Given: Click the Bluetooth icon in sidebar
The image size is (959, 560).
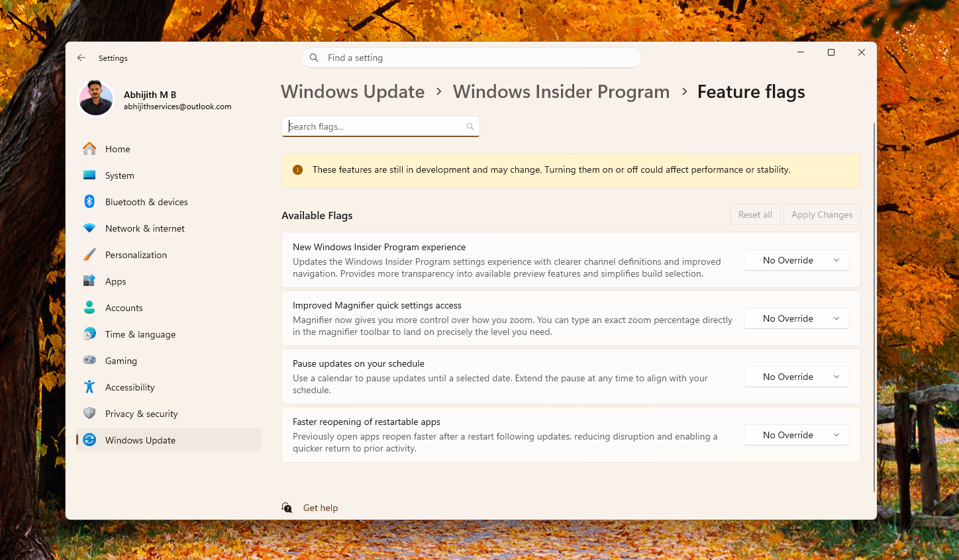Looking at the screenshot, I should 89,201.
